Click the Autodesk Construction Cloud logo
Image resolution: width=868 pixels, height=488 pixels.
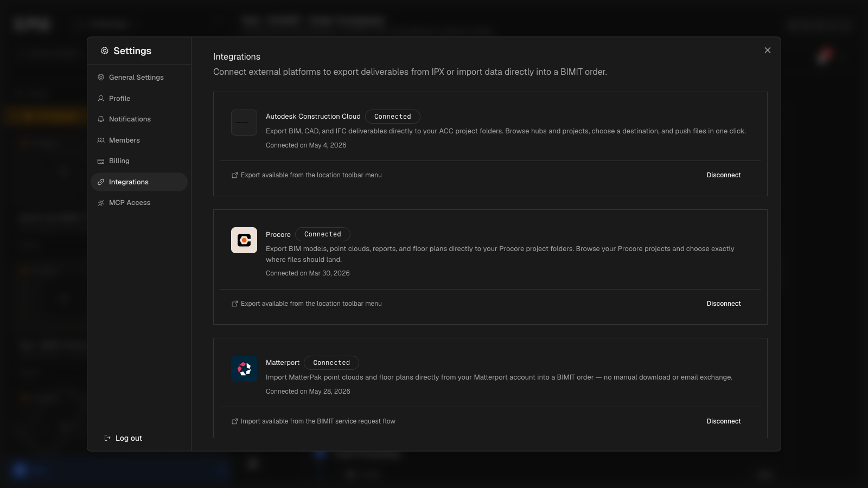tap(244, 123)
